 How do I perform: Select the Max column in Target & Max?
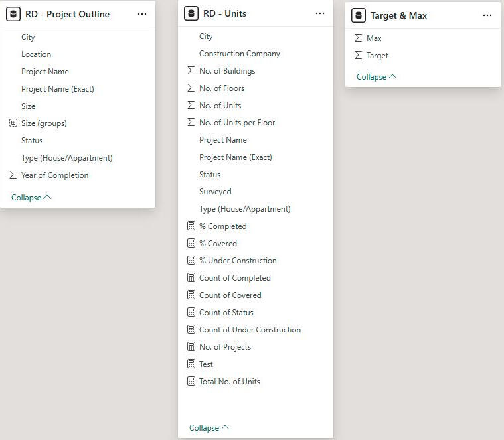[374, 38]
